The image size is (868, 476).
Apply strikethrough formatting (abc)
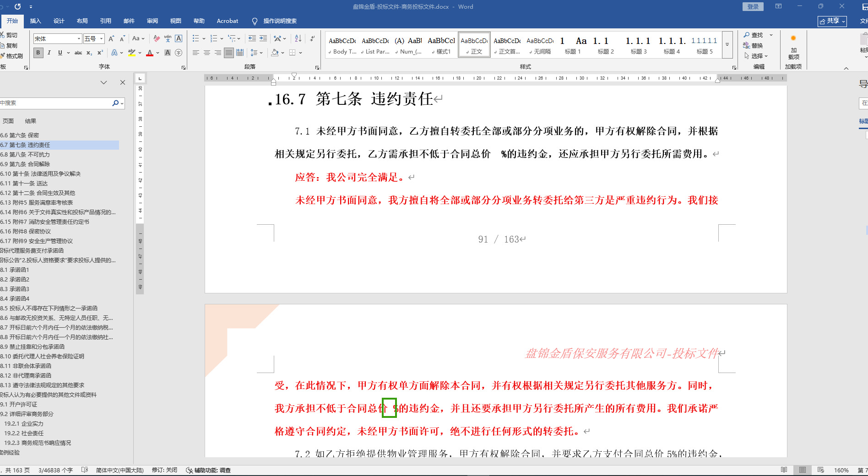point(78,53)
